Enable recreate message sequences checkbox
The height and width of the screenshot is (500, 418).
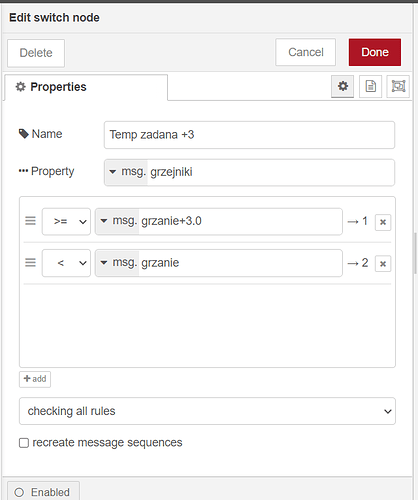coord(24,443)
